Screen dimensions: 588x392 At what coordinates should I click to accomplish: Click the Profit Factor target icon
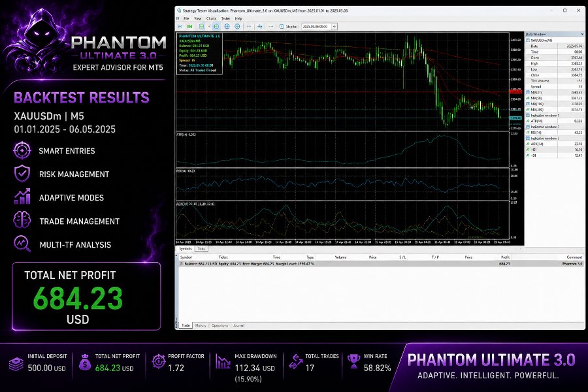(x=159, y=361)
